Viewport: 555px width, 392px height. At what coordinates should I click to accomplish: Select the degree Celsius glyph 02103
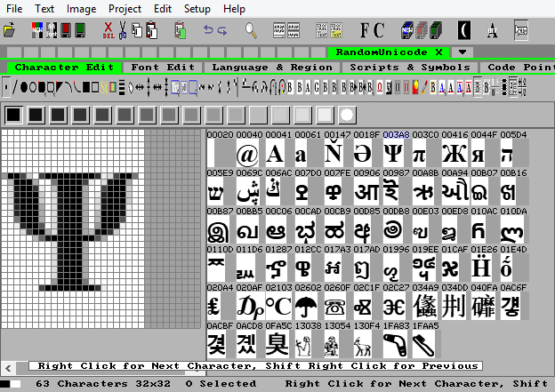(x=278, y=307)
